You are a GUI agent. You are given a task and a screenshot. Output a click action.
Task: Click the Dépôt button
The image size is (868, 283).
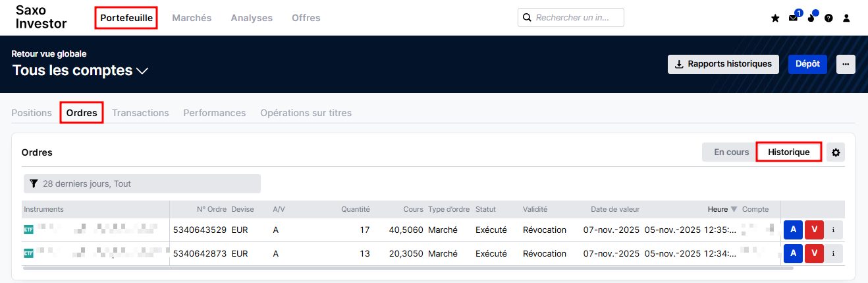pyautogui.click(x=807, y=64)
